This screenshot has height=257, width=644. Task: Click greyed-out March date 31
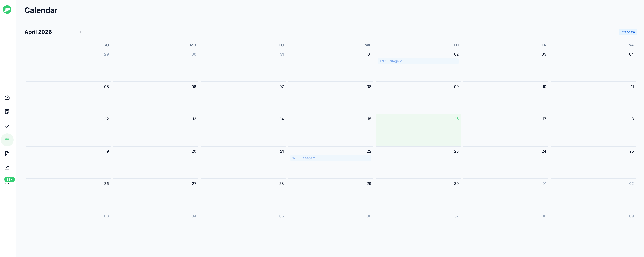(x=282, y=54)
